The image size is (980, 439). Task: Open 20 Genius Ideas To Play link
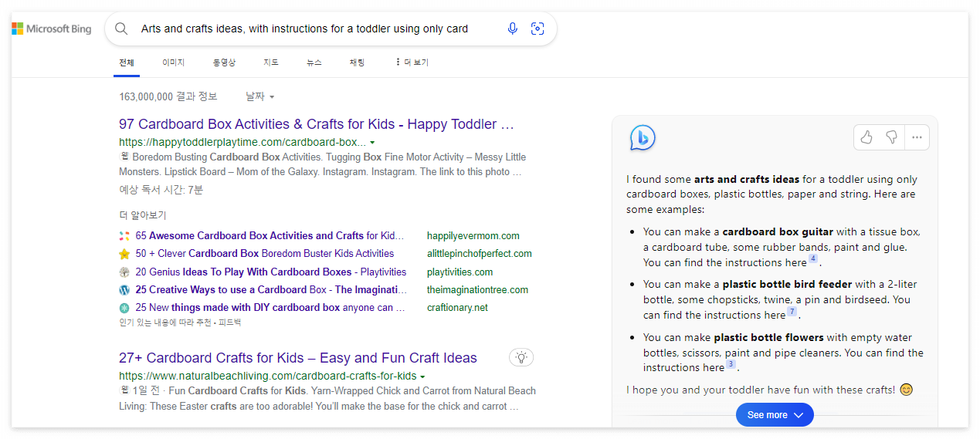point(271,272)
